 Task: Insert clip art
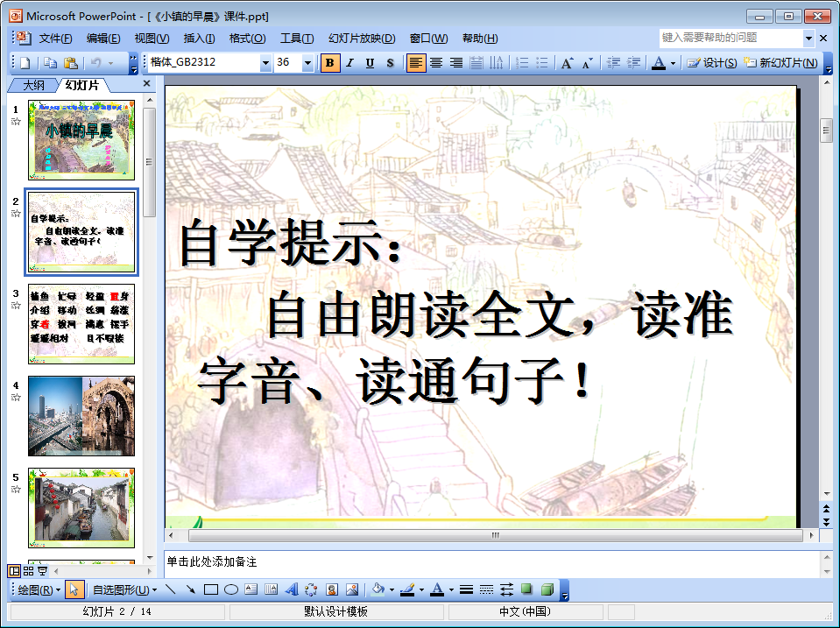click(332, 590)
